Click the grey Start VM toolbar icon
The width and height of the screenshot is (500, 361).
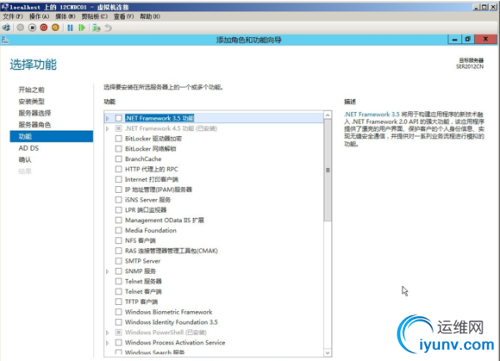pos(20,28)
